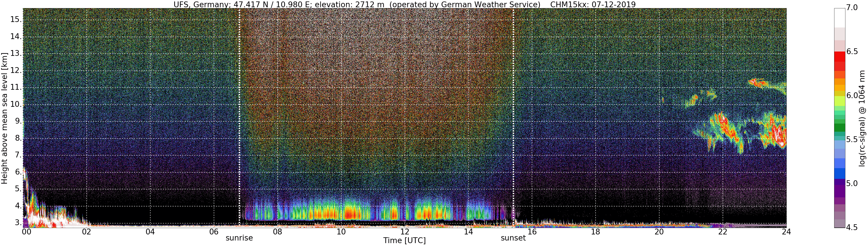Click the time axis tick '02'
Screen dimensions: 868x246
coord(87,232)
